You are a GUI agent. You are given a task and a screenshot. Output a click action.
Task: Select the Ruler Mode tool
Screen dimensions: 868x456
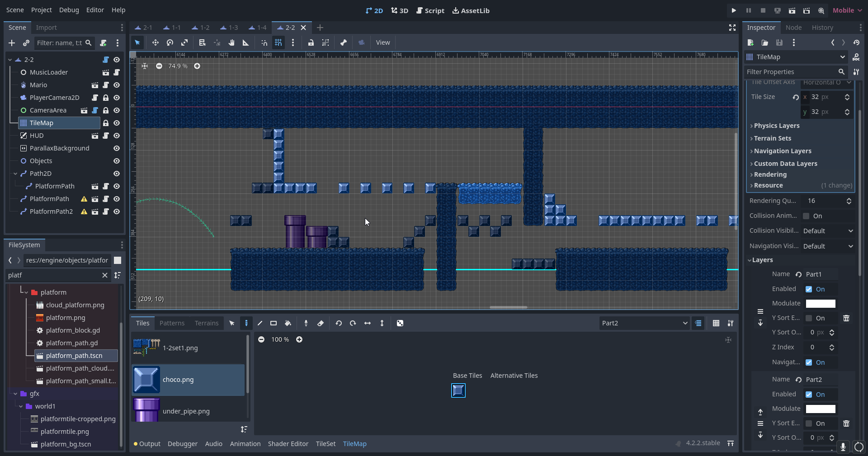[246, 42]
